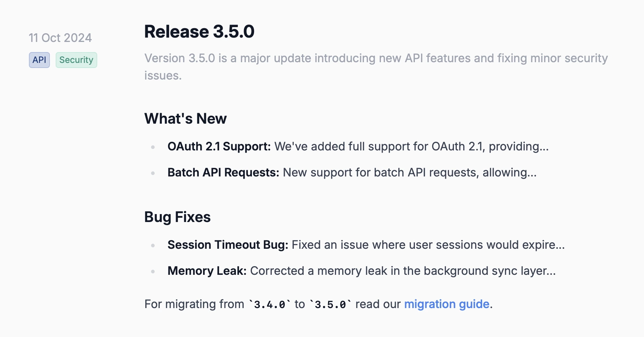Select the What's New section heading
Viewport: 644px width, 337px height.
tap(185, 118)
